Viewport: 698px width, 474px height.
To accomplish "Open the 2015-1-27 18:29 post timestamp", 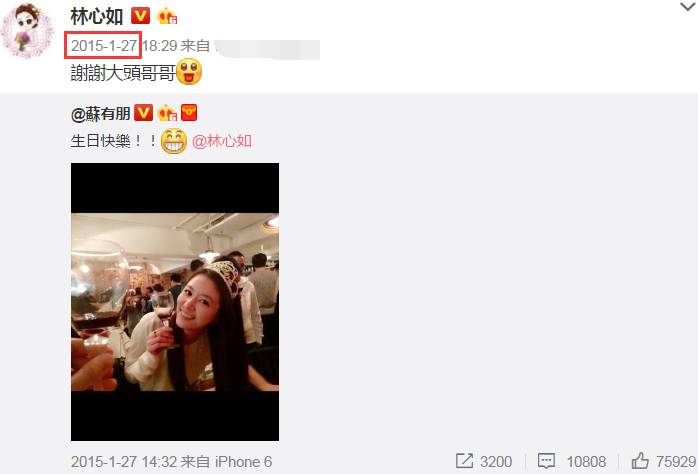I will point(124,45).
